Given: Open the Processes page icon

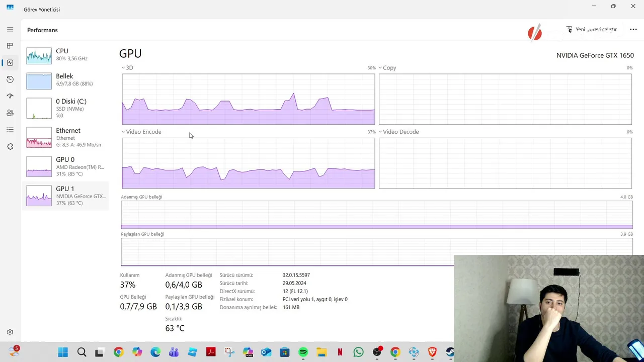Looking at the screenshot, I should 10,46.
